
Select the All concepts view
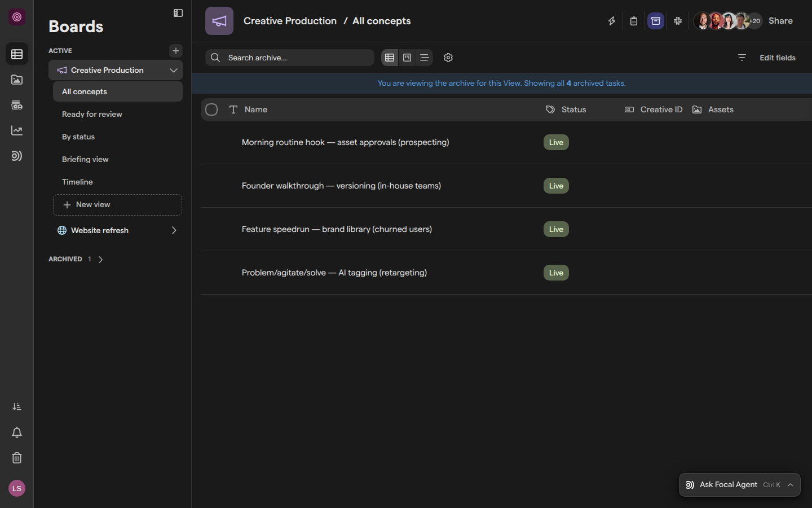(118, 91)
